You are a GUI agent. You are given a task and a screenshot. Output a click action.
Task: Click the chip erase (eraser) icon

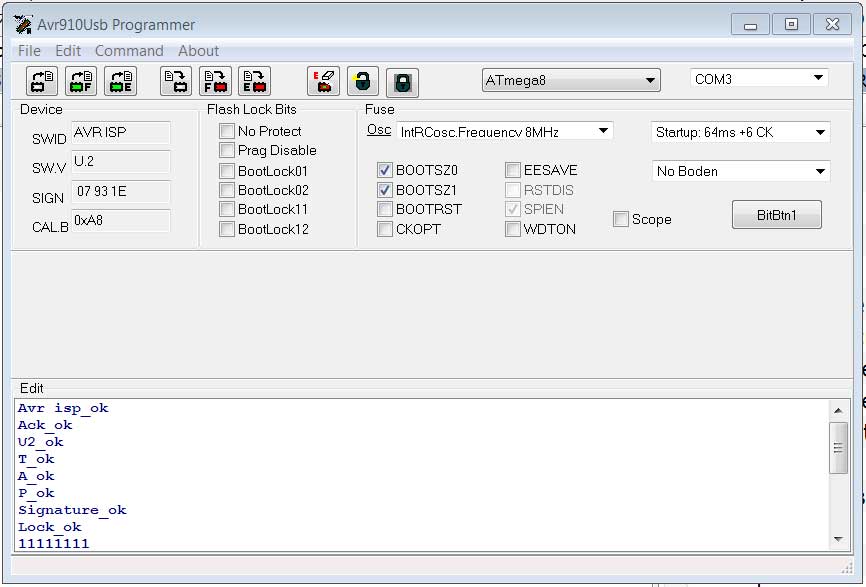(x=324, y=81)
